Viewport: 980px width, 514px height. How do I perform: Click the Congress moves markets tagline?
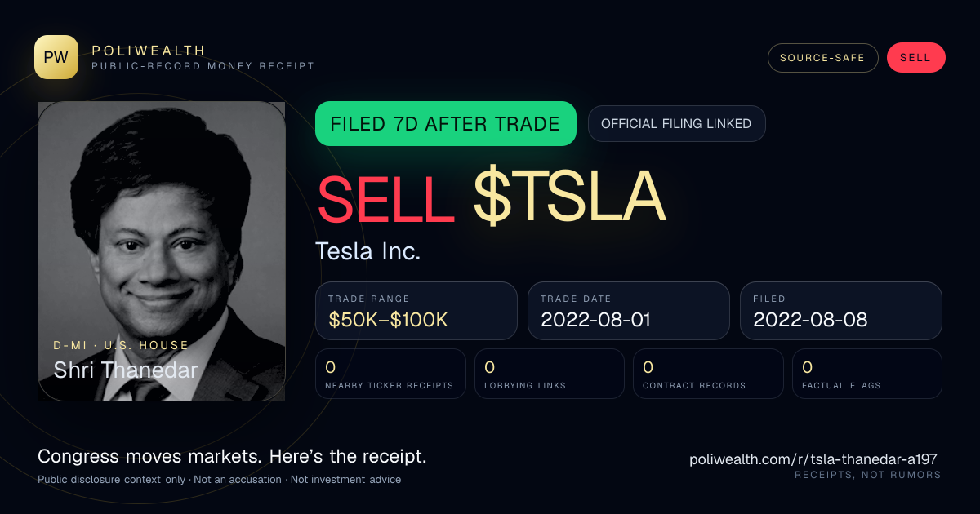coord(232,456)
